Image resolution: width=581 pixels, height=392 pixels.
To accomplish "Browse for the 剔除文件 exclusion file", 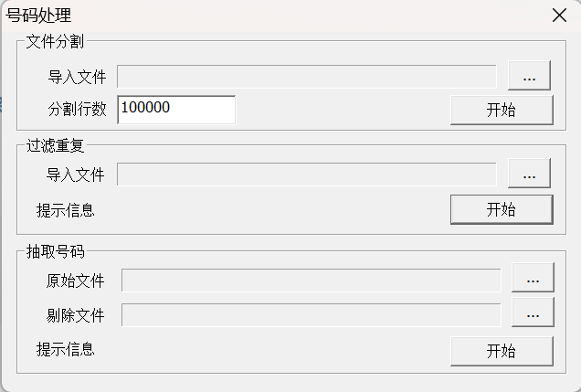I will click(x=533, y=313).
